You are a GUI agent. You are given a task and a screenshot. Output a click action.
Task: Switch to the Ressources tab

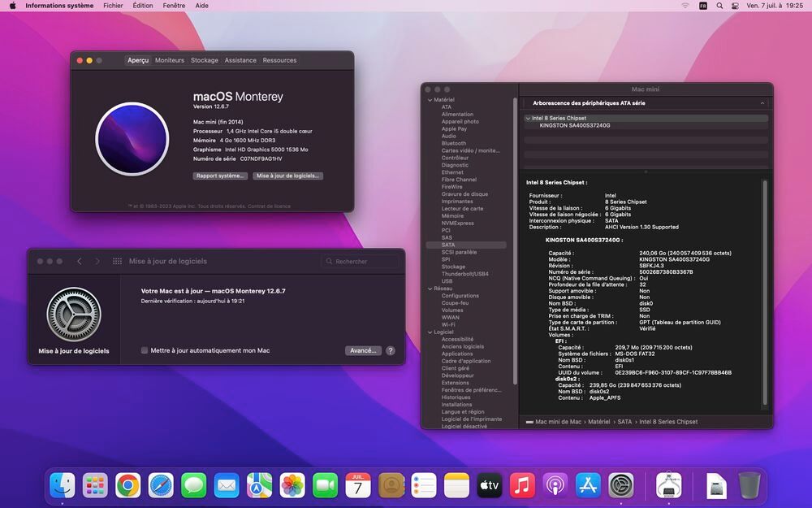279,60
